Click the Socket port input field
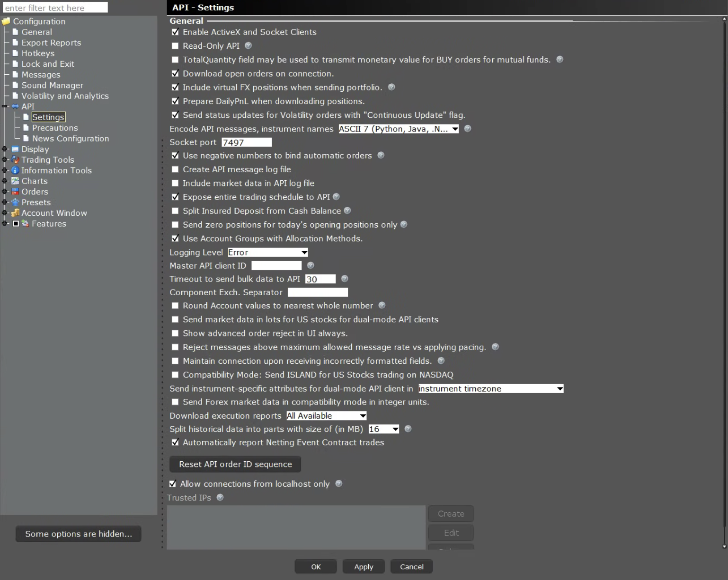The height and width of the screenshot is (580, 728). click(x=247, y=142)
